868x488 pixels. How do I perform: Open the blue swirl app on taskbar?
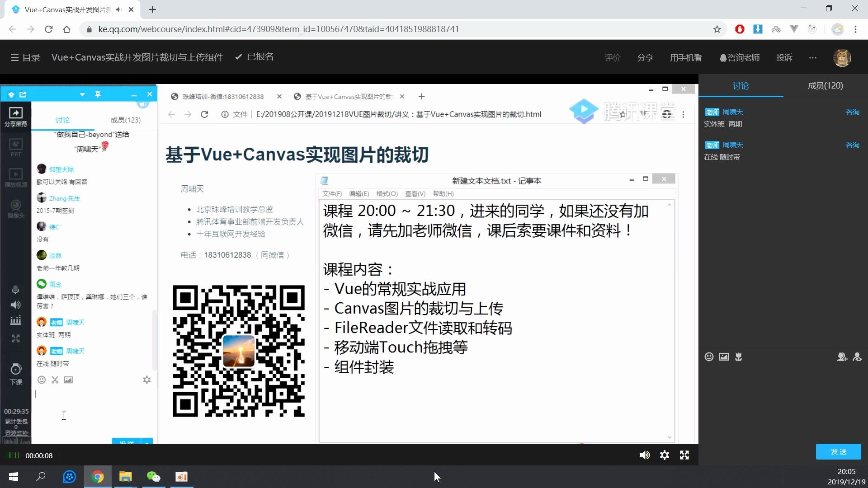[69, 477]
